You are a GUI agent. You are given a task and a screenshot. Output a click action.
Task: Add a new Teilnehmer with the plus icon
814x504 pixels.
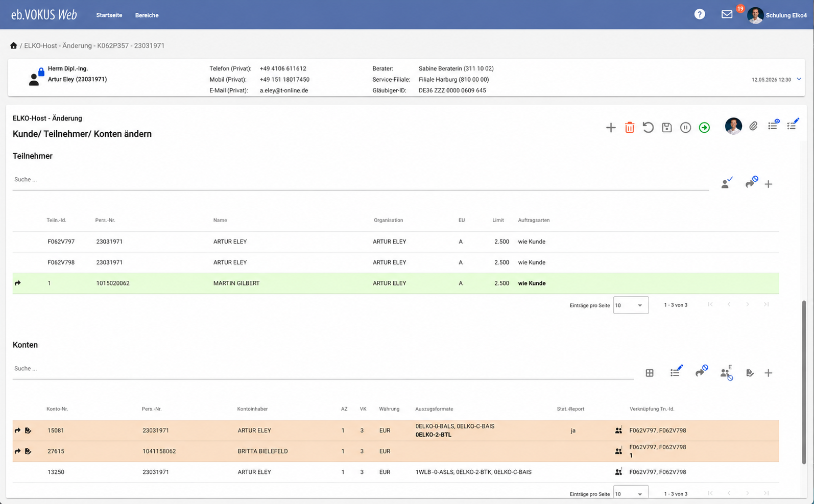point(768,184)
